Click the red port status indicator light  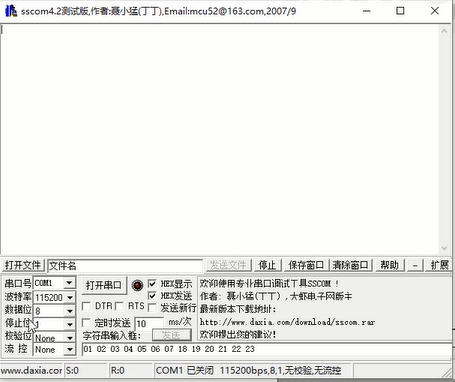click(137, 285)
